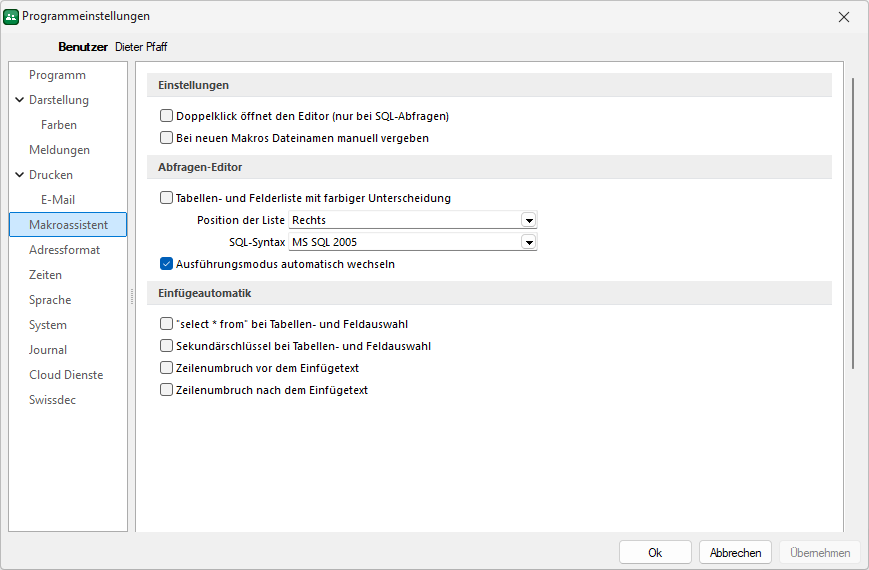Toggle Tabellen- und Felderliste farbige Unterscheidung
This screenshot has width=869, height=570.
[x=167, y=198]
